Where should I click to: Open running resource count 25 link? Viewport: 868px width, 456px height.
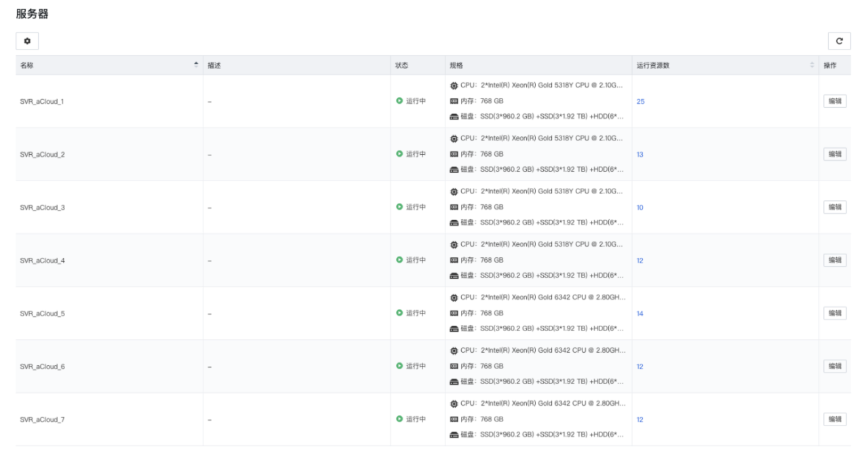[640, 101]
